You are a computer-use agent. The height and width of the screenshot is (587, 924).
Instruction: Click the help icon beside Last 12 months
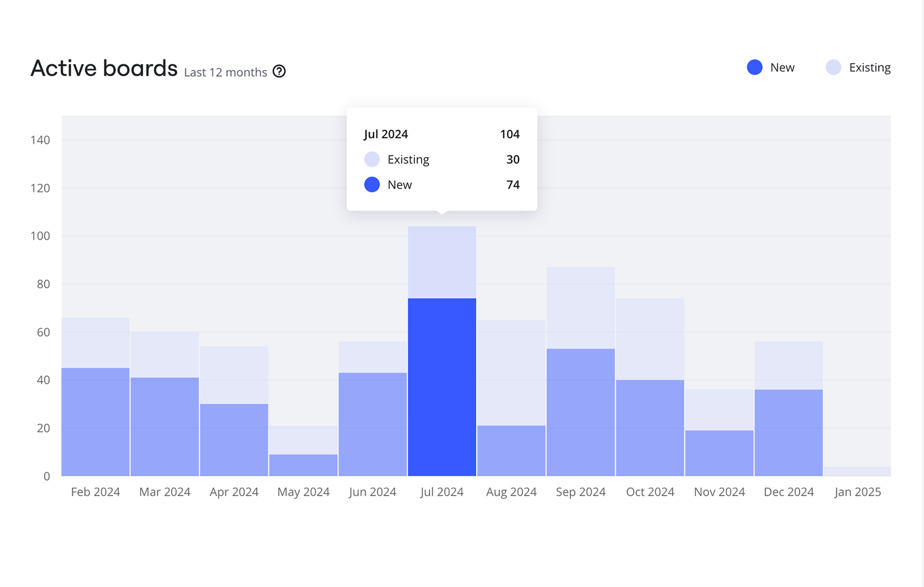pos(279,72)
